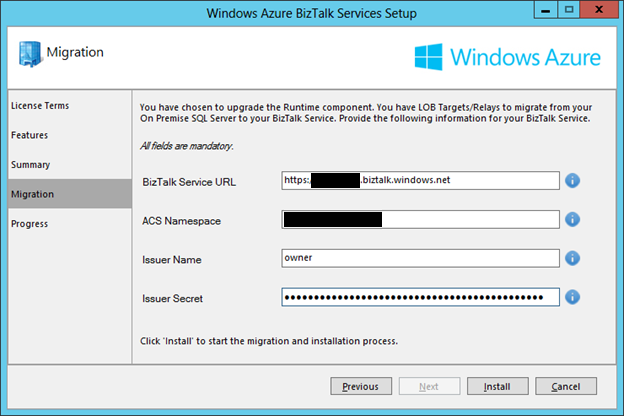Click the Windows Azure logo
The width and height of the screenshot is (624, 416).
pos(507,57)
